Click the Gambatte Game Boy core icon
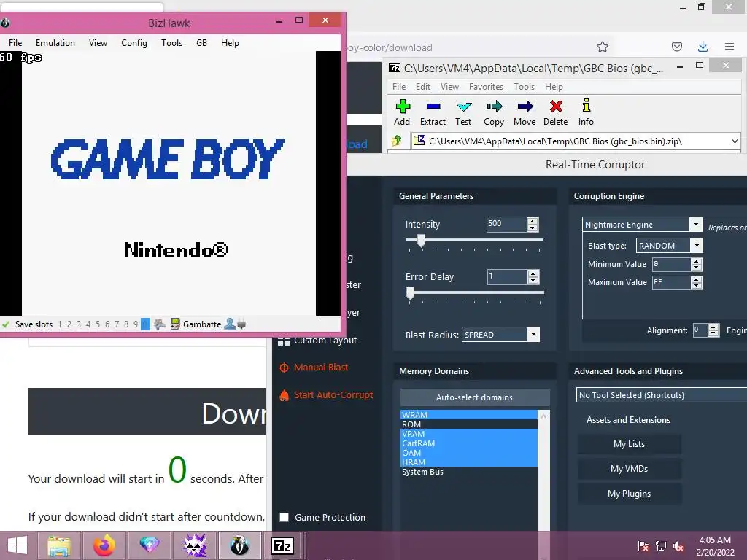Image resolution: width=747 pixels, height=560 pixels. point(175,324)
